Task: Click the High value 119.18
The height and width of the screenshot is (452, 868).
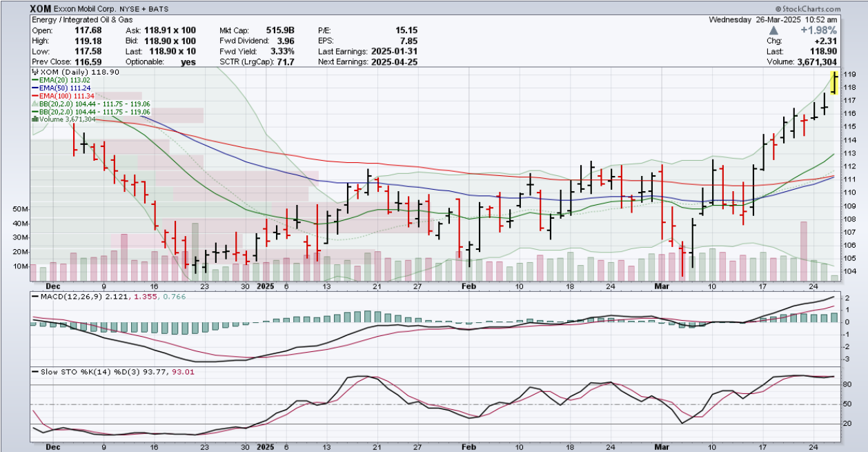Action: click(x=87, y=41)
